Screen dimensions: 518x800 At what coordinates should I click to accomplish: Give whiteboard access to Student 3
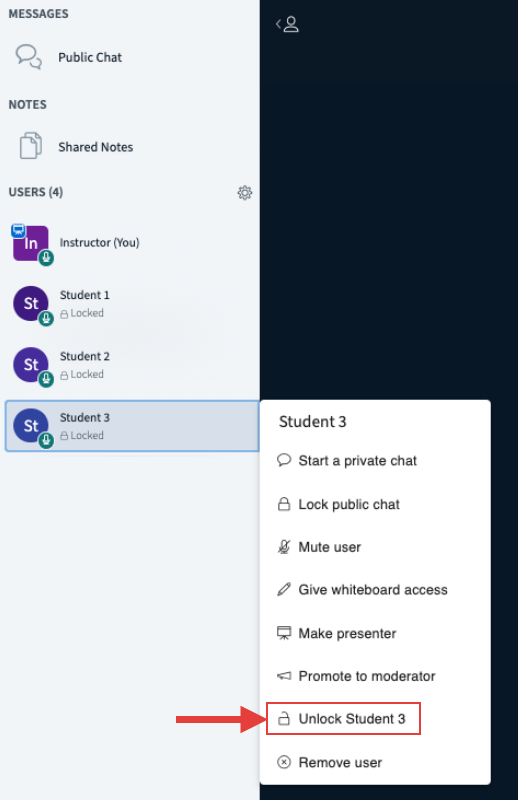tap(375, 590)
